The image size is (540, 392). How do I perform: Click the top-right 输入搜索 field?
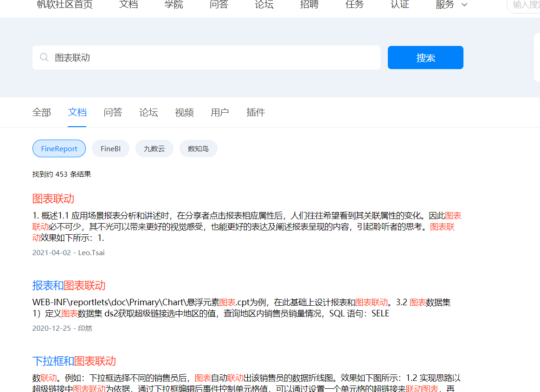[524, 5]
